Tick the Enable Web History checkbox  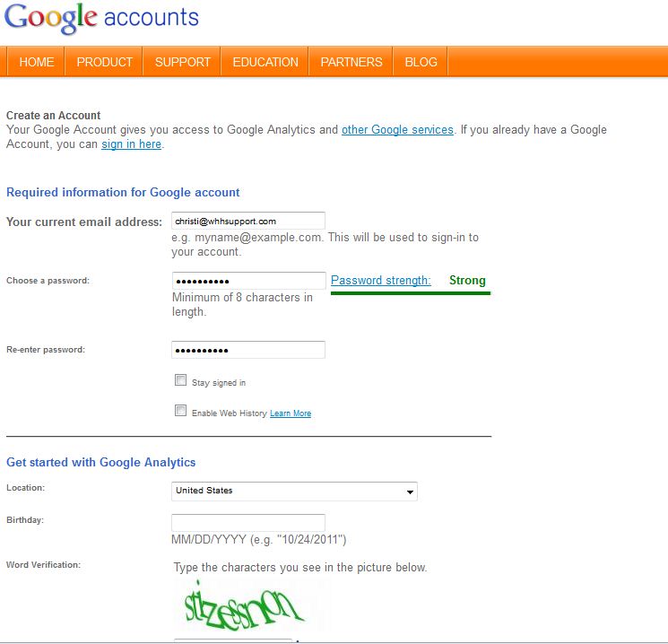click(x=181, y=411)
